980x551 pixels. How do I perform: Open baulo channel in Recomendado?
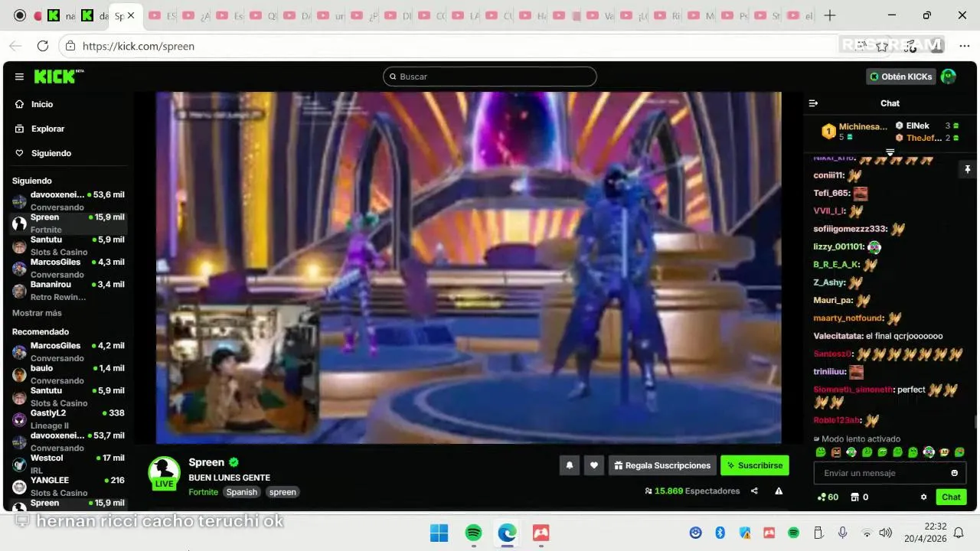coord(68,374)
